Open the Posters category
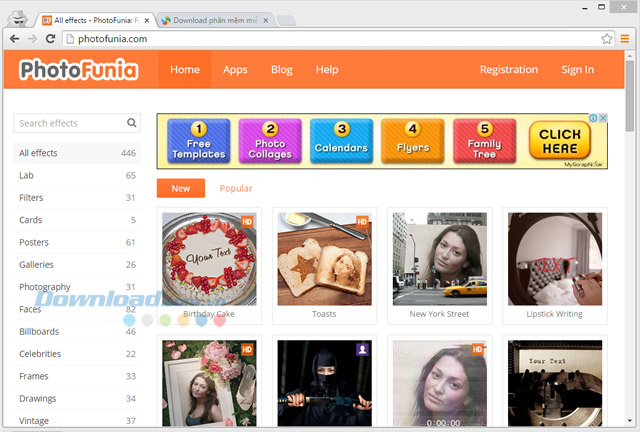This screenshot has width=640, height=432. 77,243
